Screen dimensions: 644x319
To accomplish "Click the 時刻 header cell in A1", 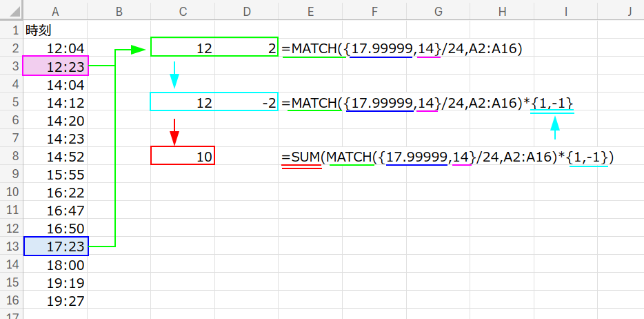I will tap(55, 30).
